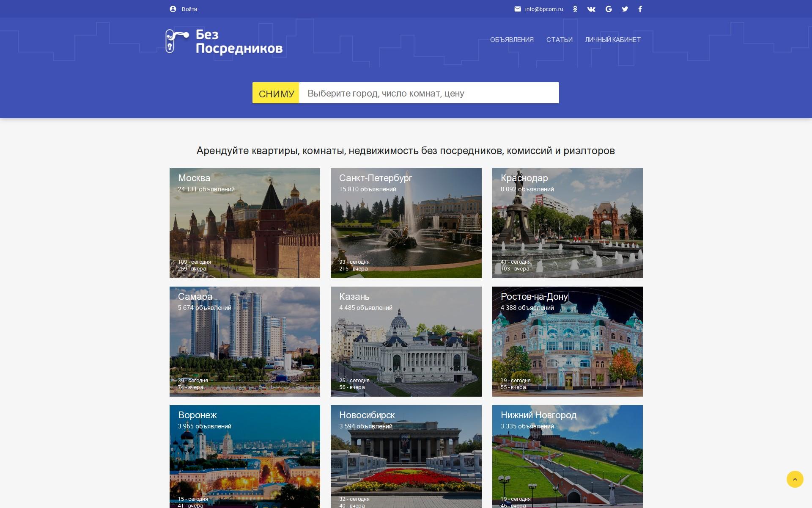Image resolution: width=812 pixels, height=508 pixels.
Task: Click the text 3 594 объявлений
Action: [x=365, y=426]
